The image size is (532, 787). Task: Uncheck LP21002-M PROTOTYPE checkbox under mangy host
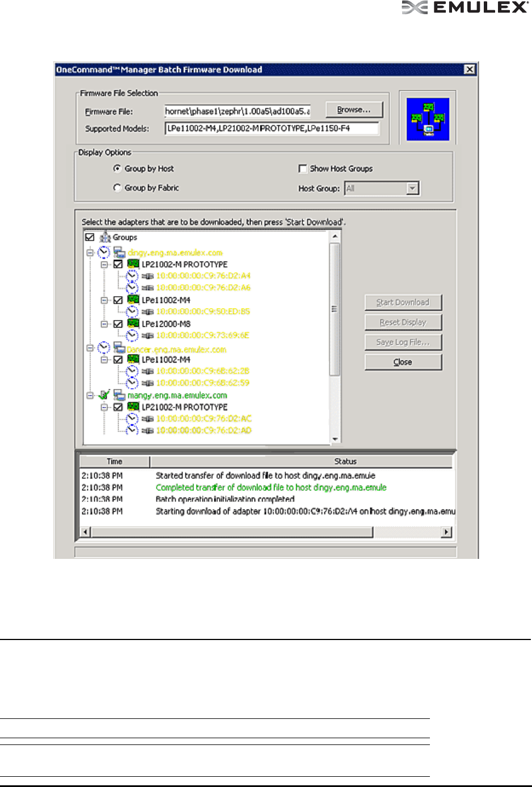tap(118, 407)
